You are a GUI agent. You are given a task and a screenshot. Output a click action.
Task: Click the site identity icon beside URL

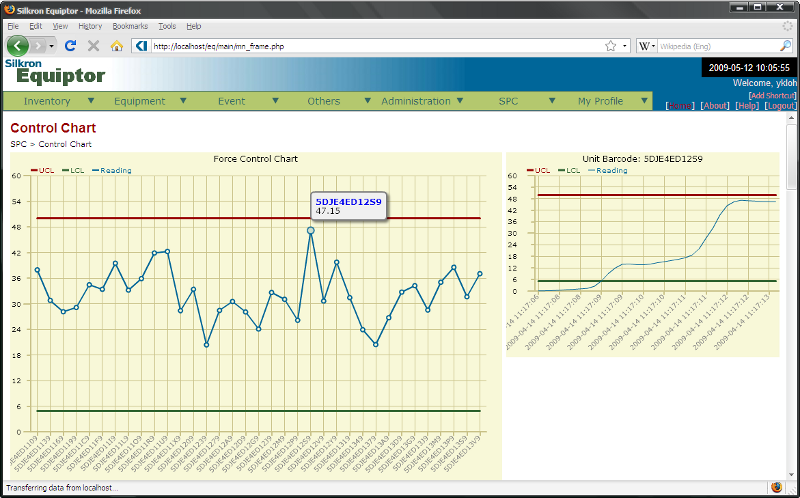tap(141, 46)
